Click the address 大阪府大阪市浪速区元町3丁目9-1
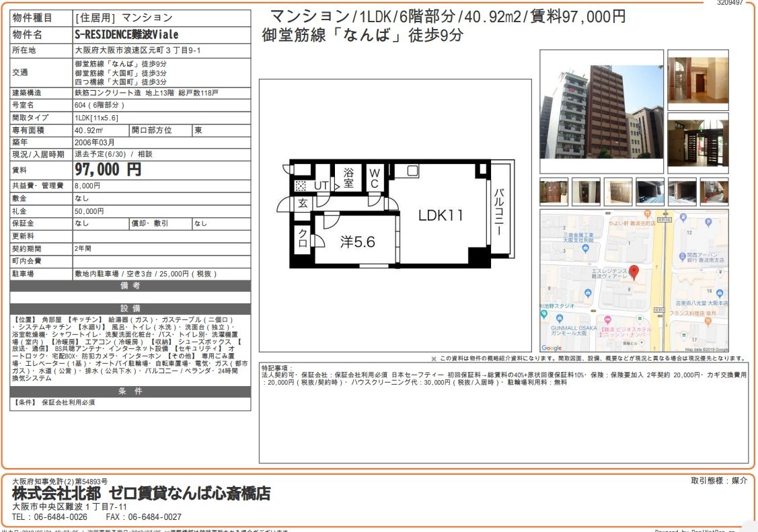The width and height of the screenshot is (758, 532). (138, 50)
